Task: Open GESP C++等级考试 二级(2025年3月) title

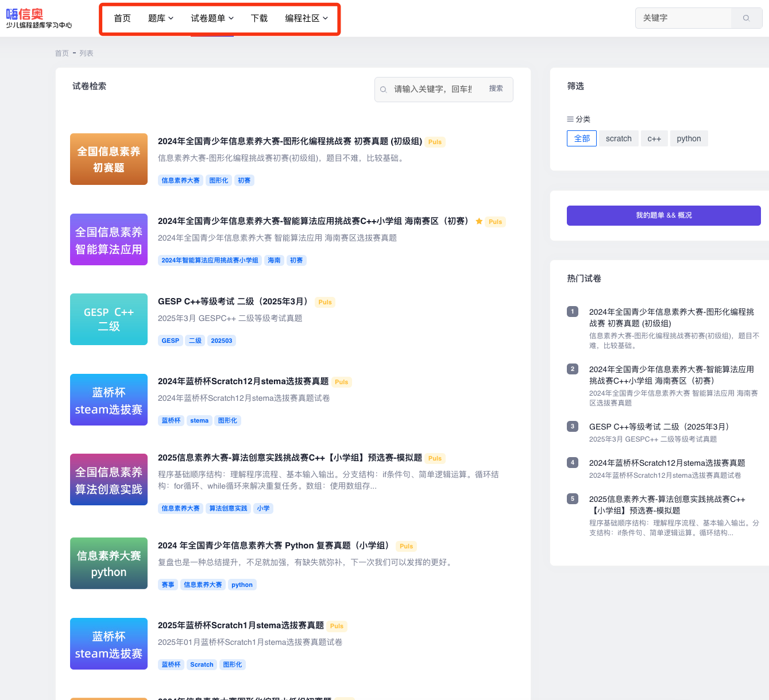Action: coord(235,301)
